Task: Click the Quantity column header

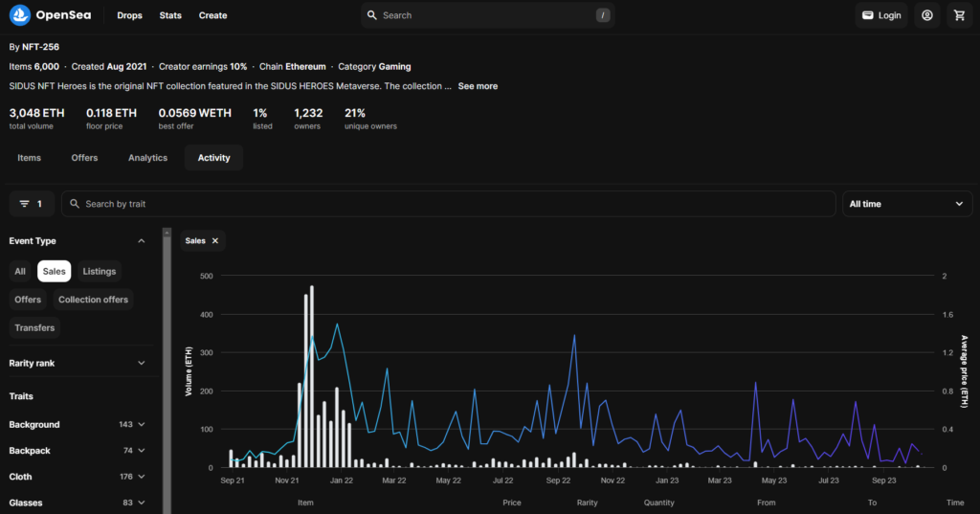Action: (x=658, y=503)
